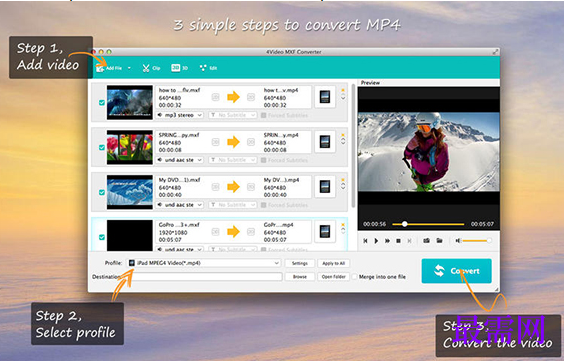564x361 pixels.
Task: Uncheck the 'SPRING...py.mxf' file checkbox
Action: tap(102, 147)
